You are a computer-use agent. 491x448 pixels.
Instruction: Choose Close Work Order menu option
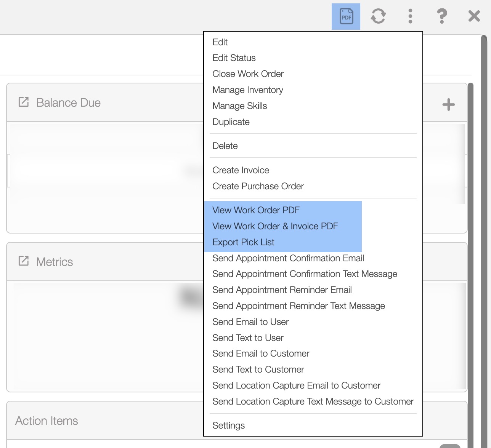(x=248, y=74)
